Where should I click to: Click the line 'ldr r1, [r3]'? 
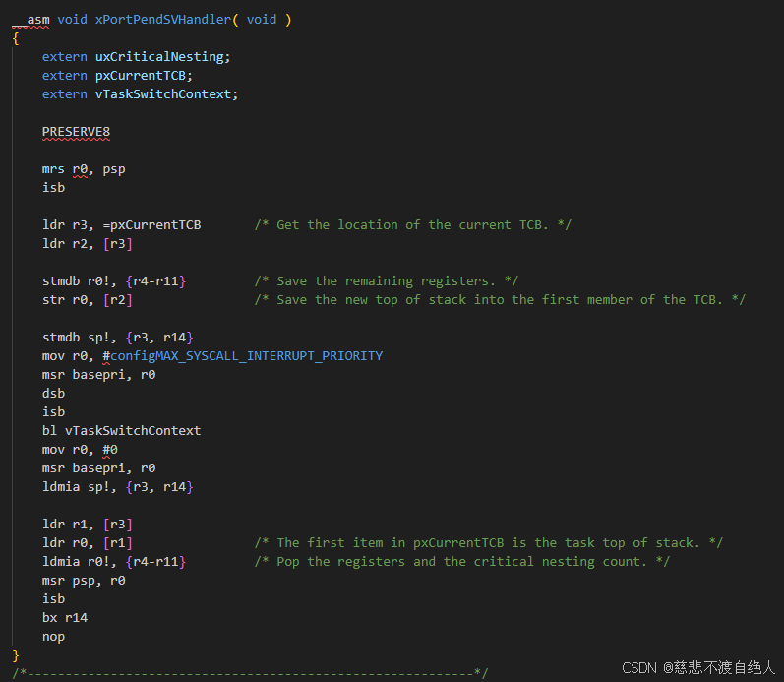(88, 525)
